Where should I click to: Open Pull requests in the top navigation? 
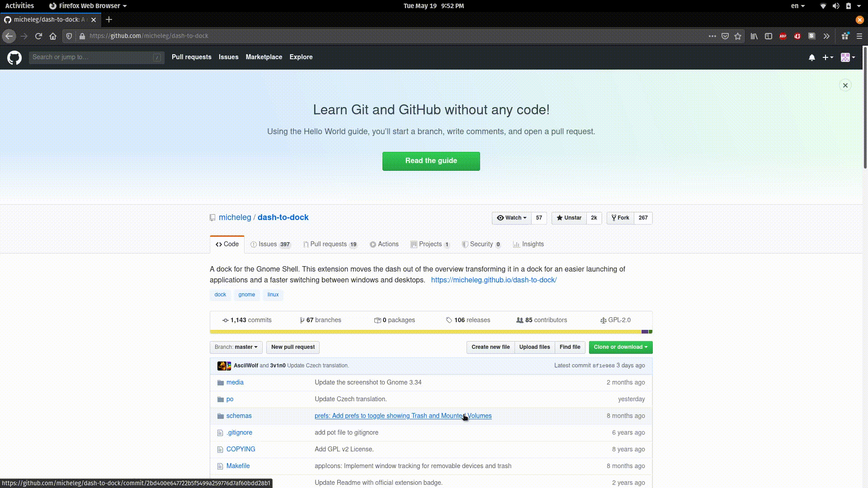(x=192, y=57)
